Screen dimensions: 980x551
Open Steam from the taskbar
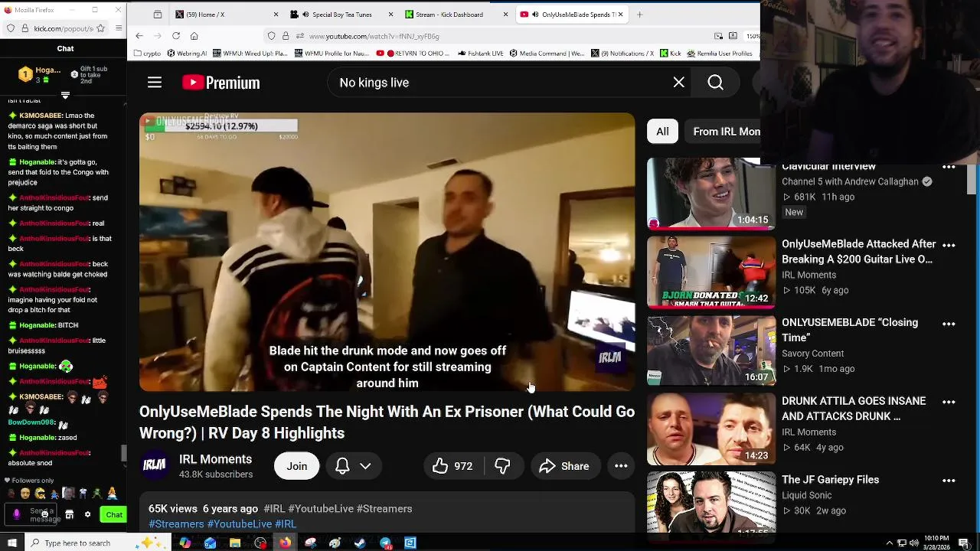tap(360, 543)
